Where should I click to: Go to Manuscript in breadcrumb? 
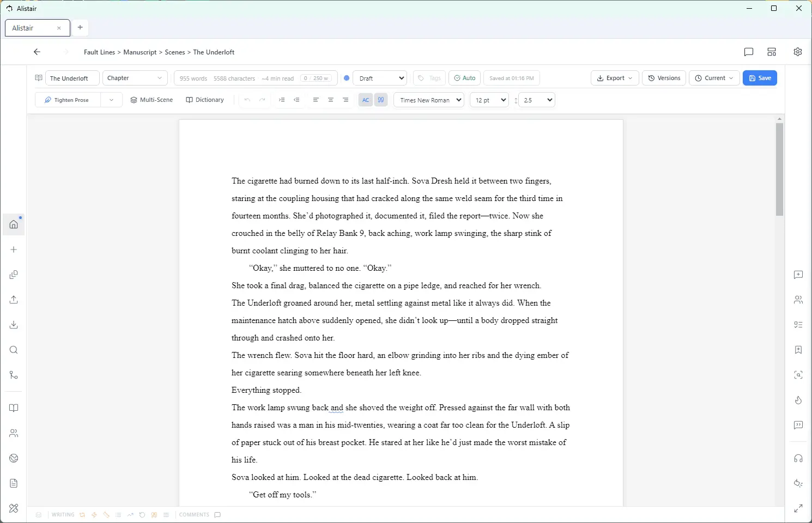tap(140, 52)
